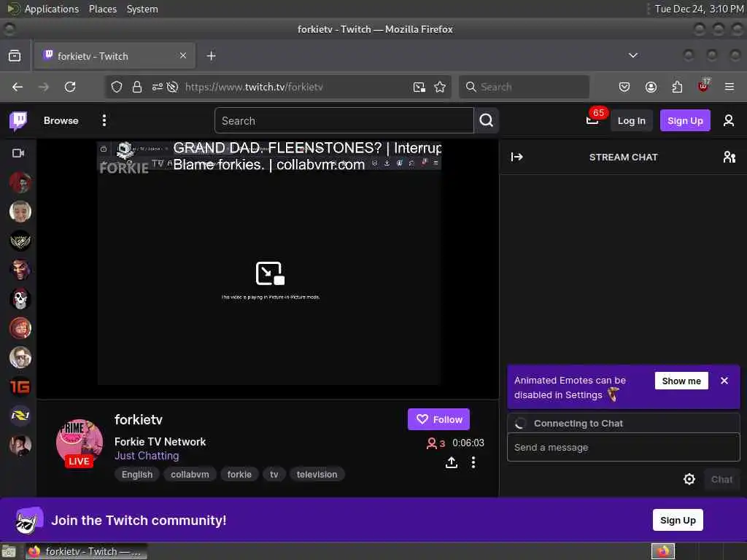Open the Just Chatting category link
Screen dimensions: 747x560
point(147,456)
